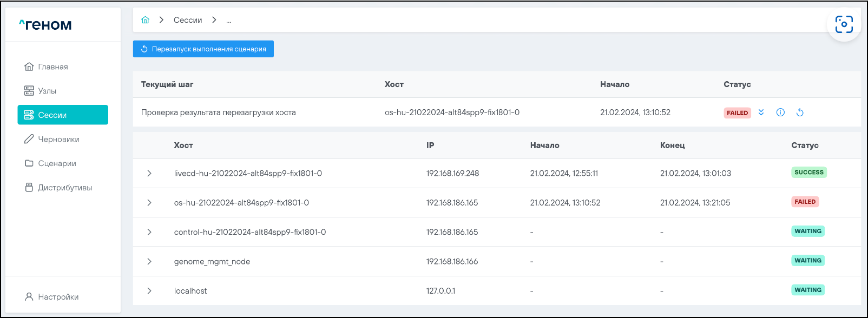Open Главная in the sidebar
868x318 pixels.
(52, 67)
